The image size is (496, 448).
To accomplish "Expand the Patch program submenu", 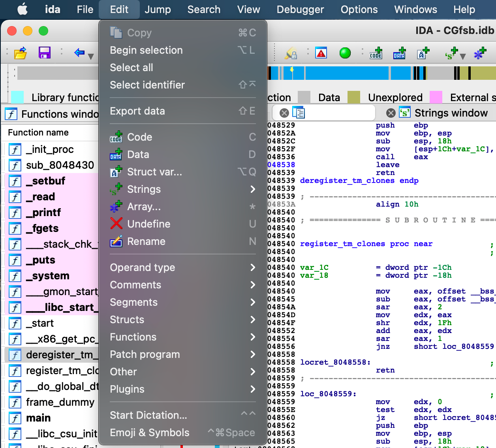I will click(183, 354).
